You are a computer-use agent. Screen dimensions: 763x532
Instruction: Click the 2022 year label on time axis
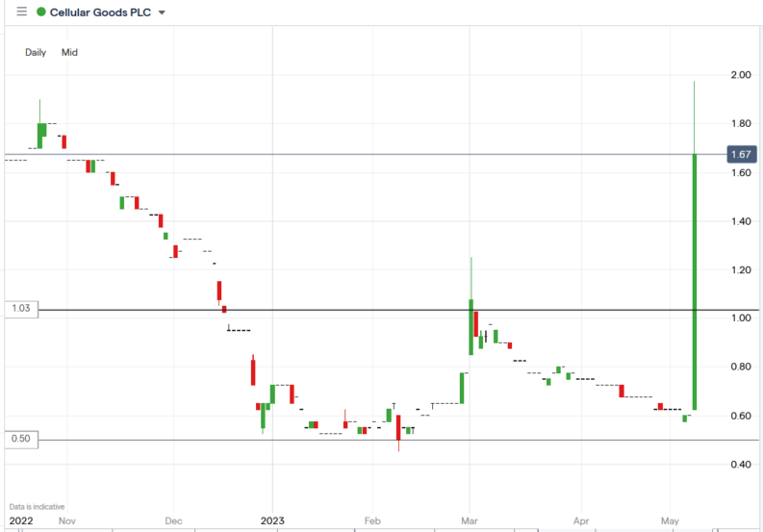point(21,520)
